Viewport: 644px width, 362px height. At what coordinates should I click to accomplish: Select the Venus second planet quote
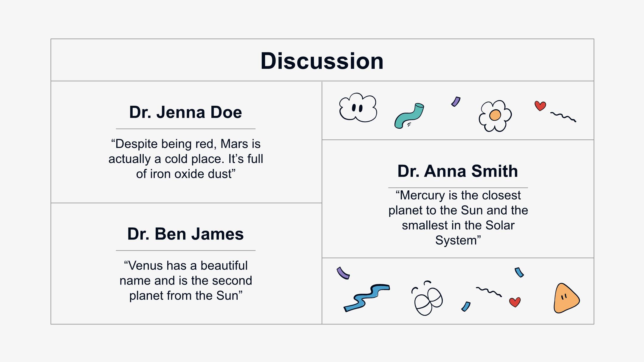point(186,280)
